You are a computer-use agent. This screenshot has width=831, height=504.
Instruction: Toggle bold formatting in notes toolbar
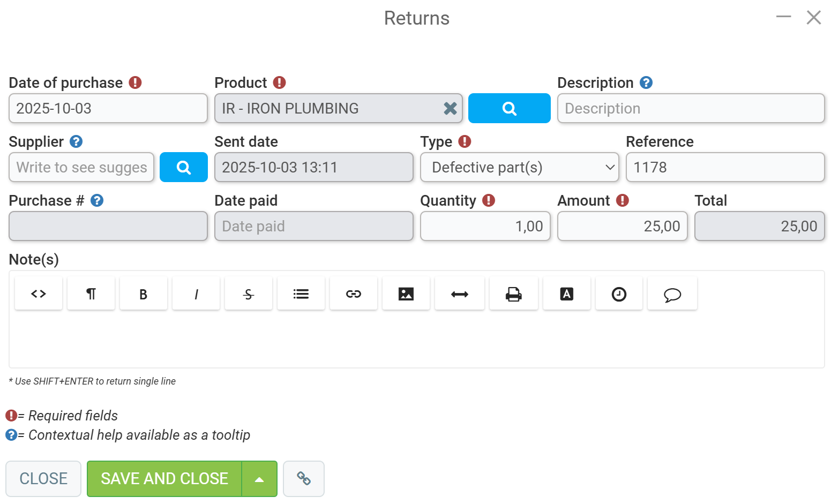point(144,294)
